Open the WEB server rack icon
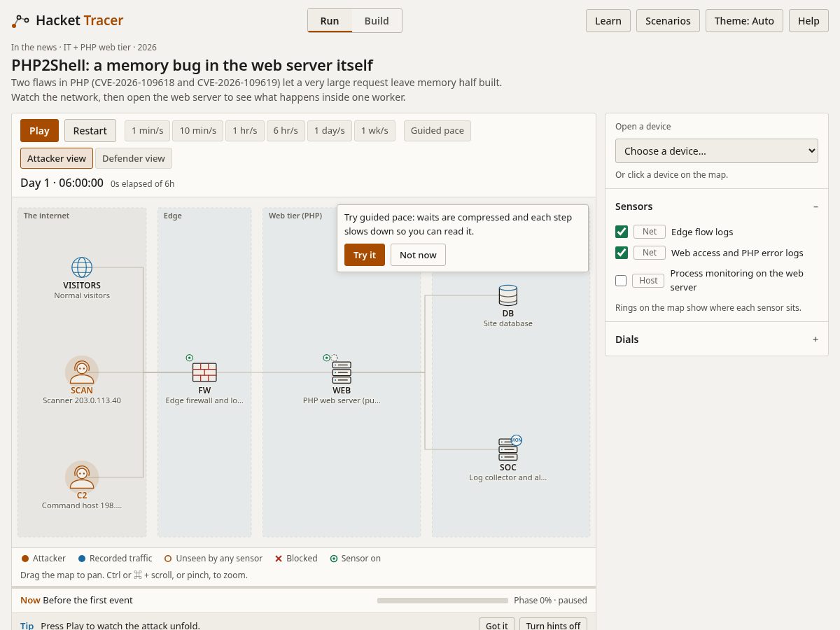The width and height of the screenshot is (840, 630). tap(342, 372)
